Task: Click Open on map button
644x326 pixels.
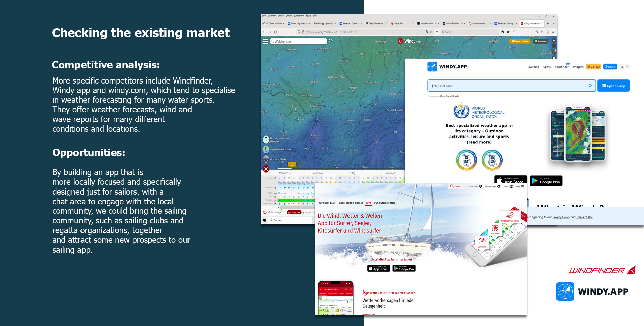Action: pyautogui.click(x=613, y=86)
